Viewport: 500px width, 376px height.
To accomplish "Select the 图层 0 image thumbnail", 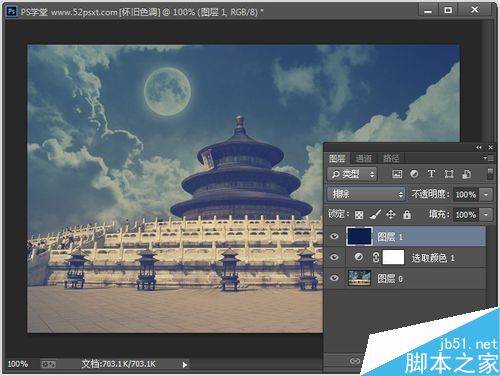I will (359, 278).
